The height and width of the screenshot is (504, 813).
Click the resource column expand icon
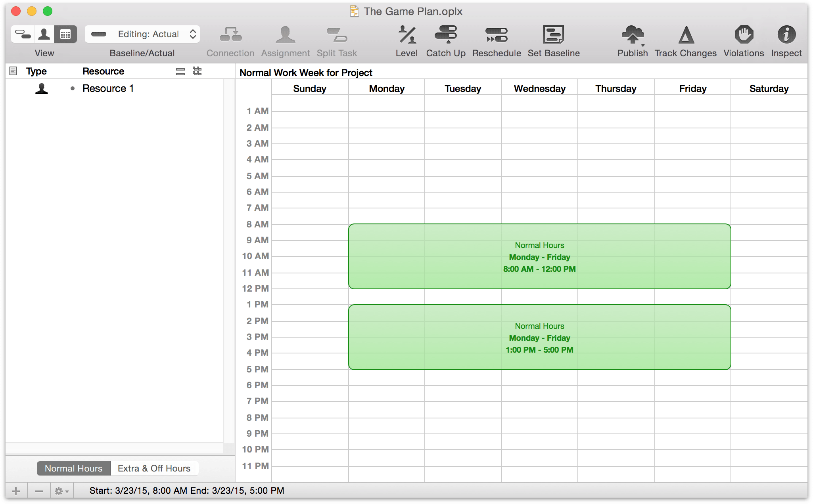coord(197,71)
